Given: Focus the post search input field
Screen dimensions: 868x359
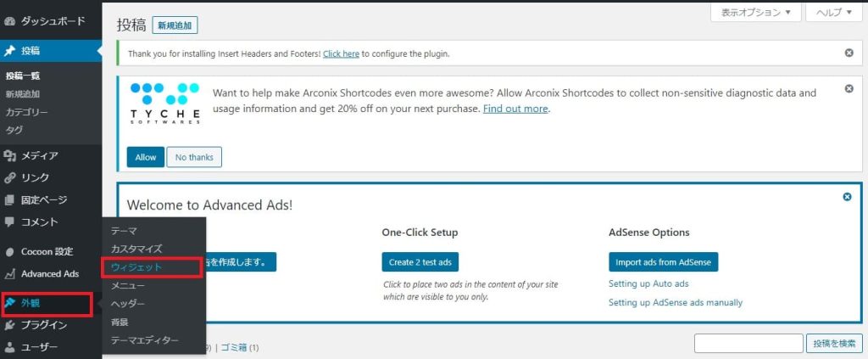Looking at the screenshot, I should click(x=748, y=344).
